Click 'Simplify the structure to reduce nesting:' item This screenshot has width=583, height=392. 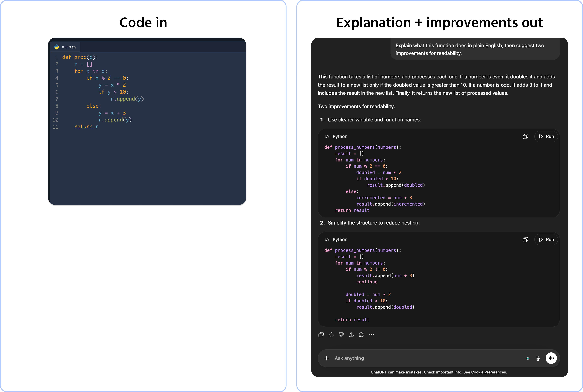(x=374, y=223)
